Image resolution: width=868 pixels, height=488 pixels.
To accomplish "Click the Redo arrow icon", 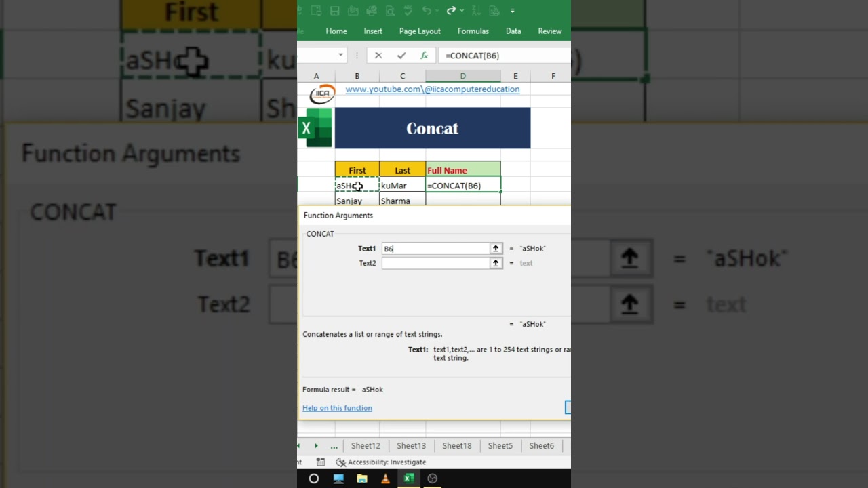I will [x=451, y=11].
